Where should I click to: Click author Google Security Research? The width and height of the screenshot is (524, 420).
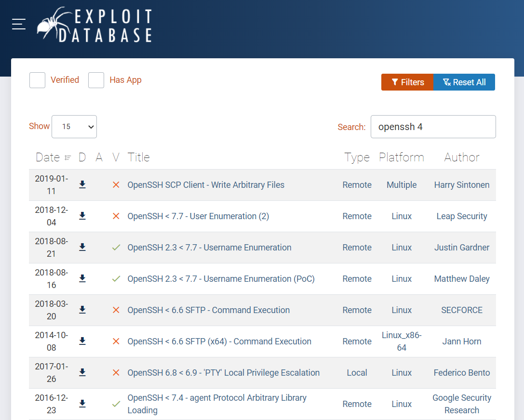click(x=462, y=404)
